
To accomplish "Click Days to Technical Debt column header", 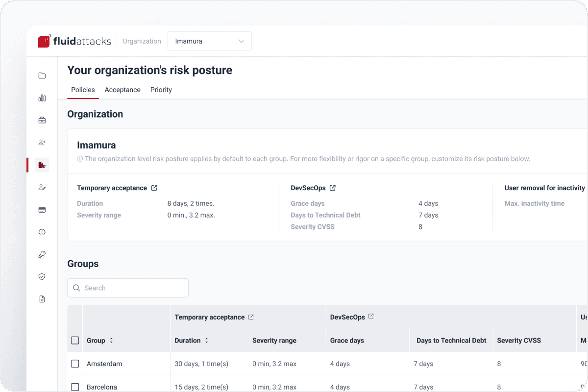I will 451,341.
